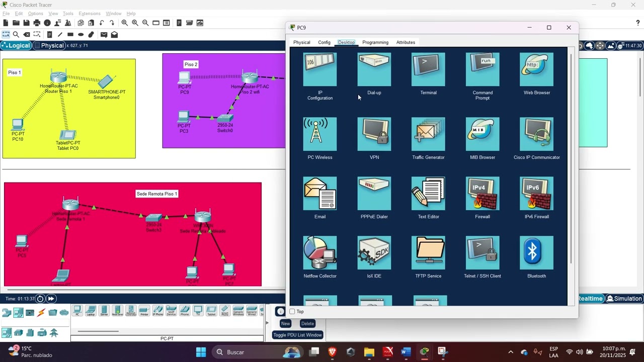This screenshot has width=644, height=362.
Task: Launch the Telnet / SSH Client
Action: (482, 253)
